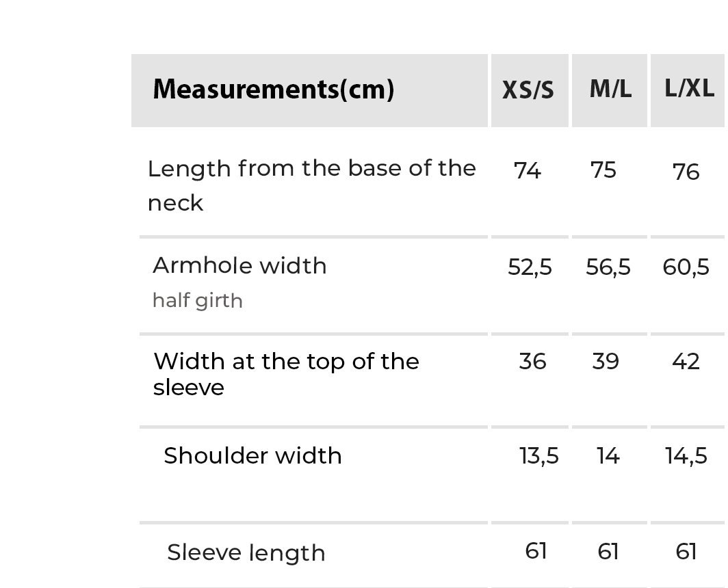Click the Armhole width row label
The image size is (728, 588).
239,265
